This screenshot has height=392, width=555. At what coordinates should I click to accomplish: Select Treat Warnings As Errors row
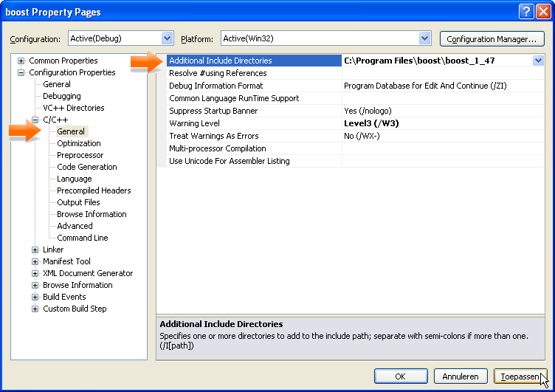213,136
